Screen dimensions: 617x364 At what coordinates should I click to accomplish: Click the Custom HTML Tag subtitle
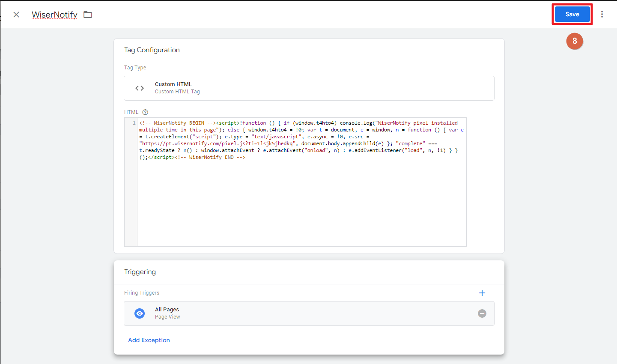point(177,92)
